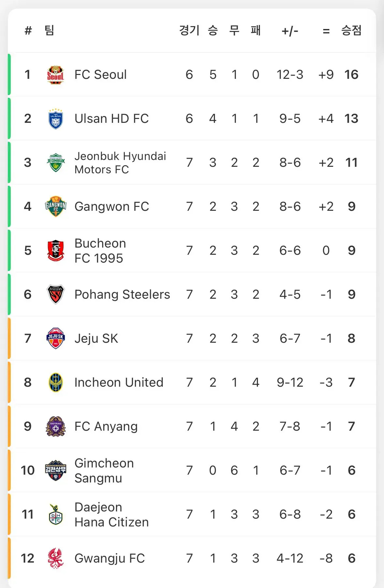This screenshot has width=384, height=588.
Task: Open the Bucheon FC 1995 crest
Action: pos(56,251)
